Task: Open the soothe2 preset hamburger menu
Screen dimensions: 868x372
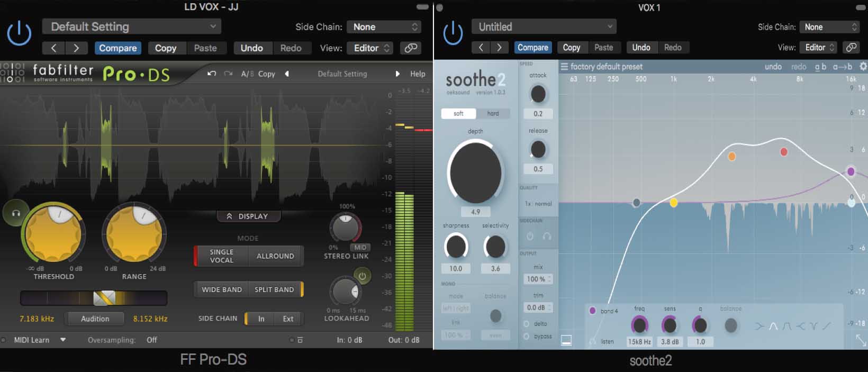Action: (564, 67)
